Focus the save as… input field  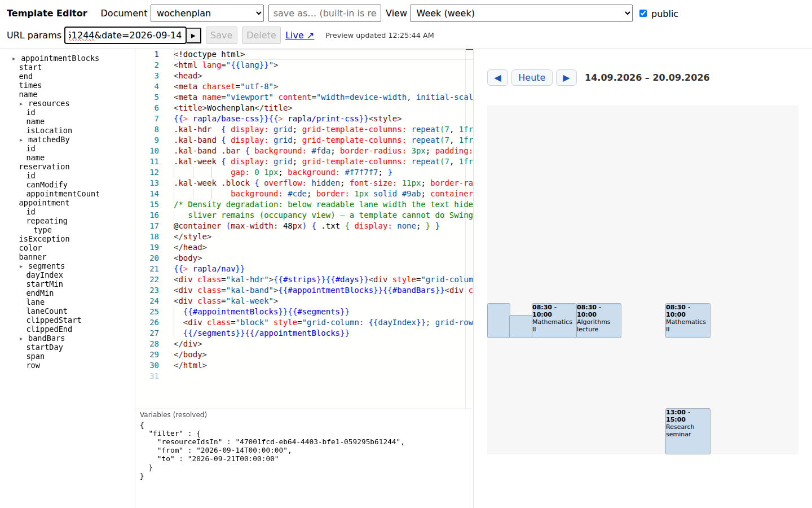click(x=324, y=13)
